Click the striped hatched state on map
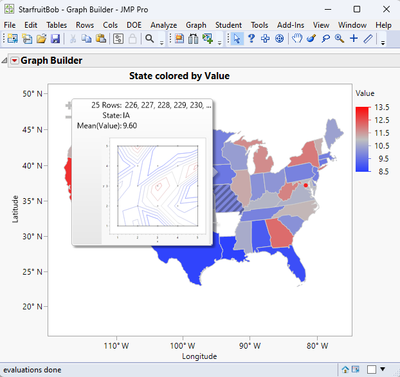400x377 pixels. (227, 198)
